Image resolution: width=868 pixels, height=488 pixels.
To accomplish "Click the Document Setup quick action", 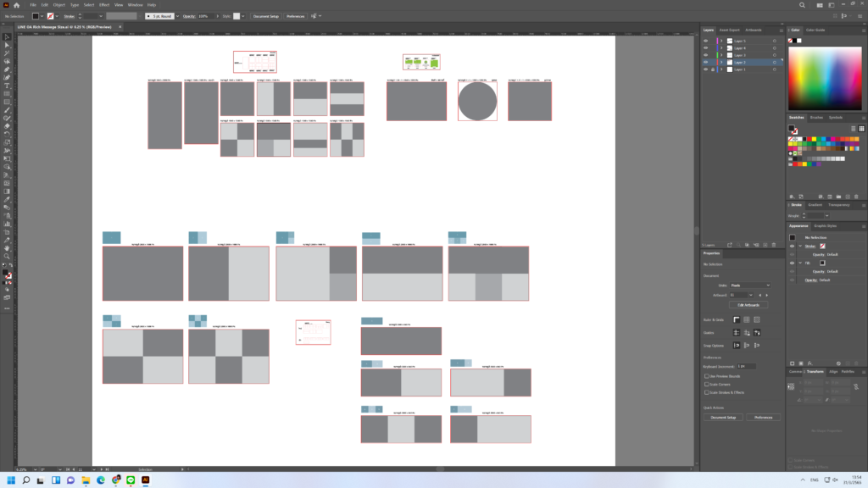I will (x=722, y=416).
